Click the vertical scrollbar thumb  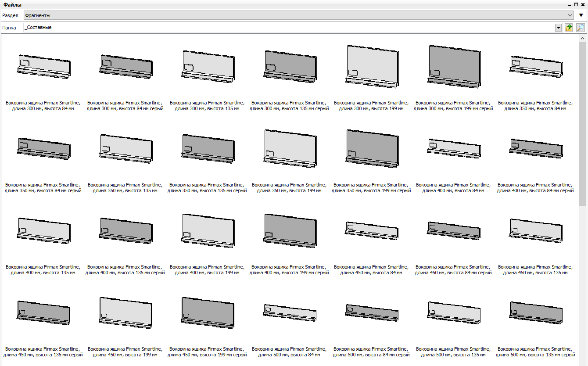click(x=582, y=124)
